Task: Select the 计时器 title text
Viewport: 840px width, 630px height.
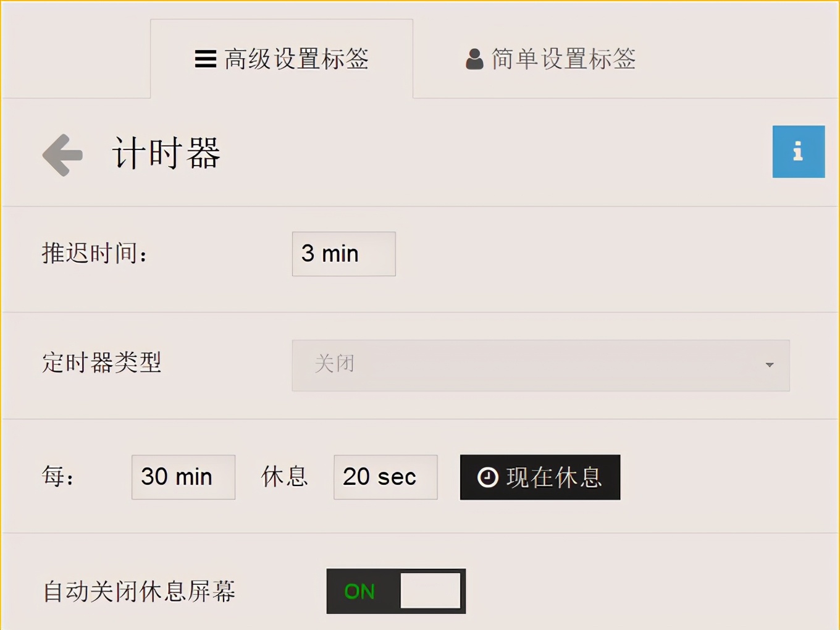Action: (x=167, y=153)
